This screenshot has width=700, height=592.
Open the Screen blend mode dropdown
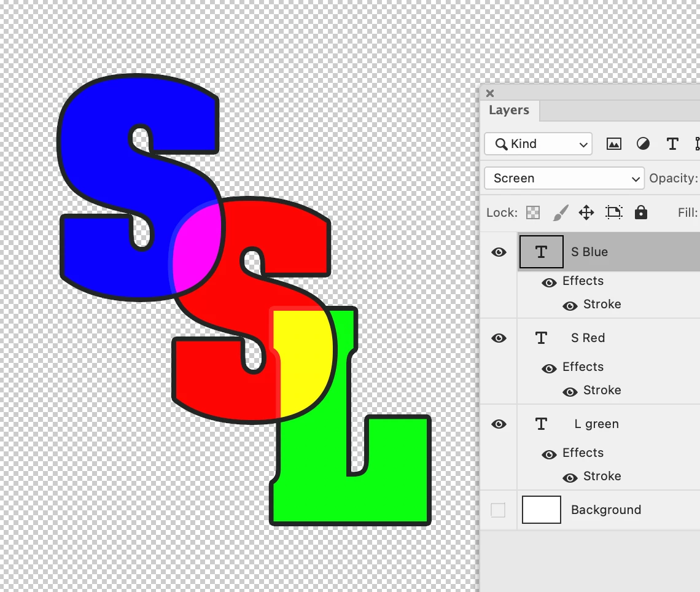564,178
